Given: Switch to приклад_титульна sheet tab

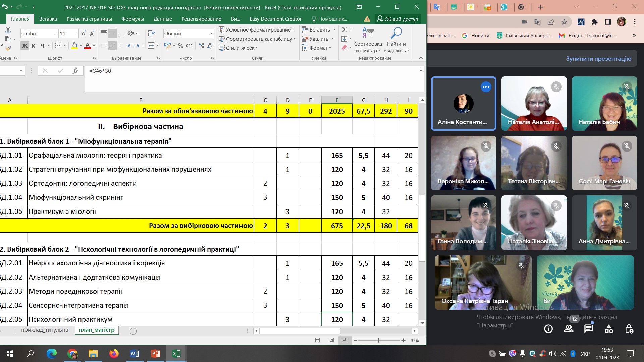Looking at the screenshot, I should [45, 330].
